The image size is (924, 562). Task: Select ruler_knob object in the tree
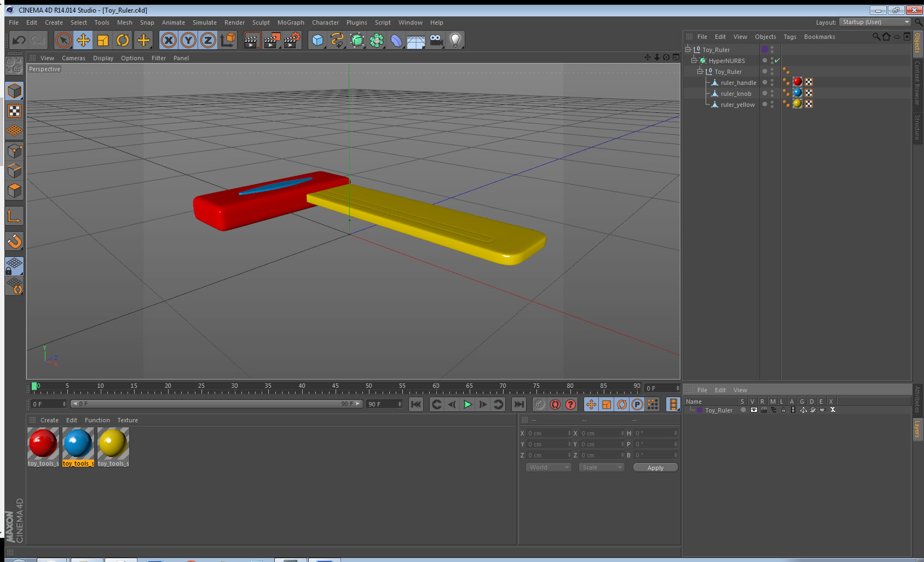click(736, 94)
